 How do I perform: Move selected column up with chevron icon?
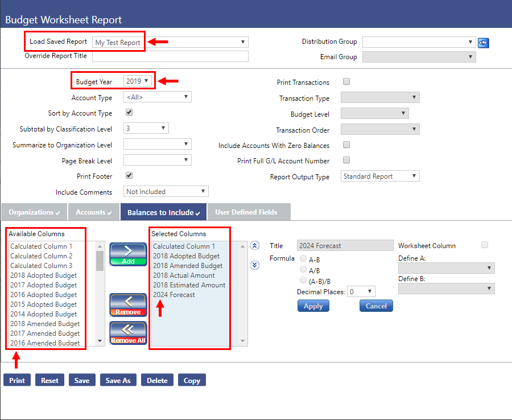pyautogui.click(x=255, y=246)
